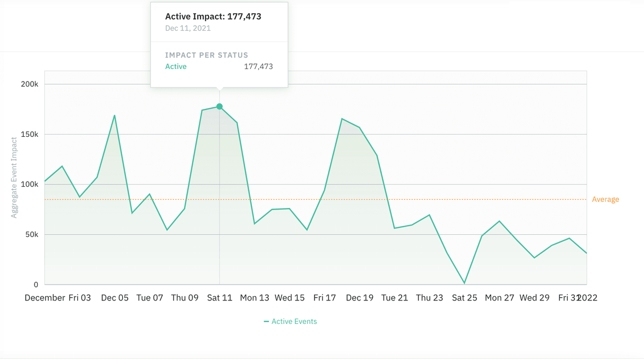Click the green Active Events legend swatch
Image resolution: width=644 pixels, height=359 pixels.
(x=267, y=321)
